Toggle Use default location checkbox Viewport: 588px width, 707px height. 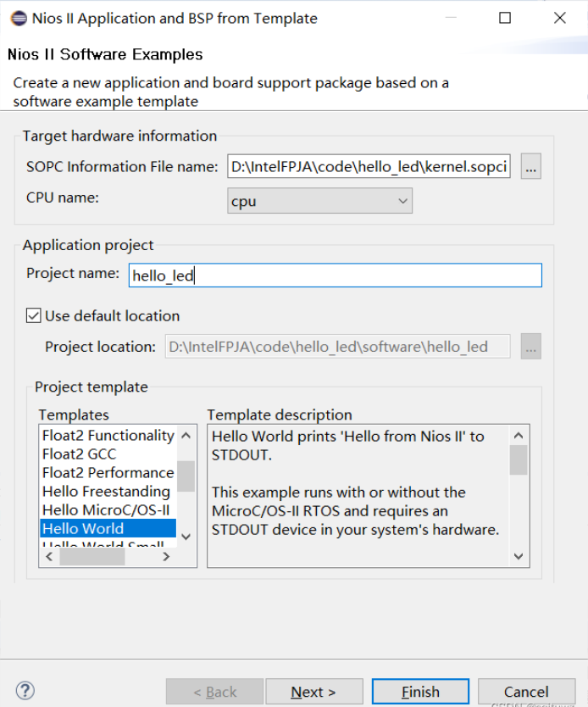34,316
